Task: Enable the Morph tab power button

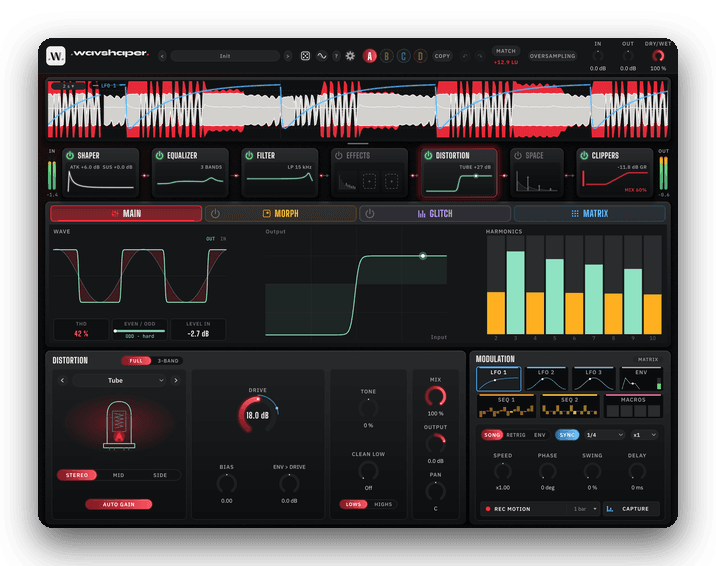Action: 216,214
